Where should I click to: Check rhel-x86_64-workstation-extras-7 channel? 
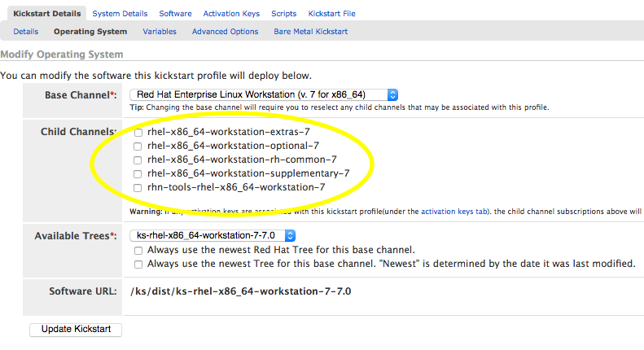pos(138,133)
